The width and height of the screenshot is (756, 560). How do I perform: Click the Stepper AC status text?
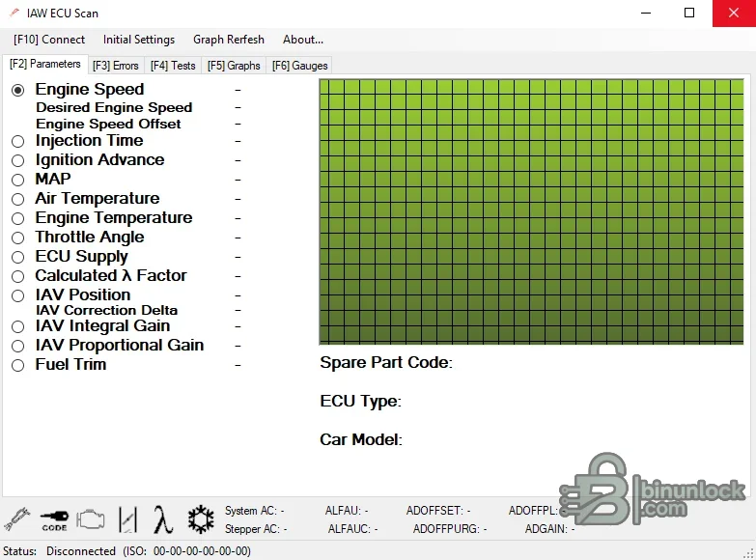256,529
